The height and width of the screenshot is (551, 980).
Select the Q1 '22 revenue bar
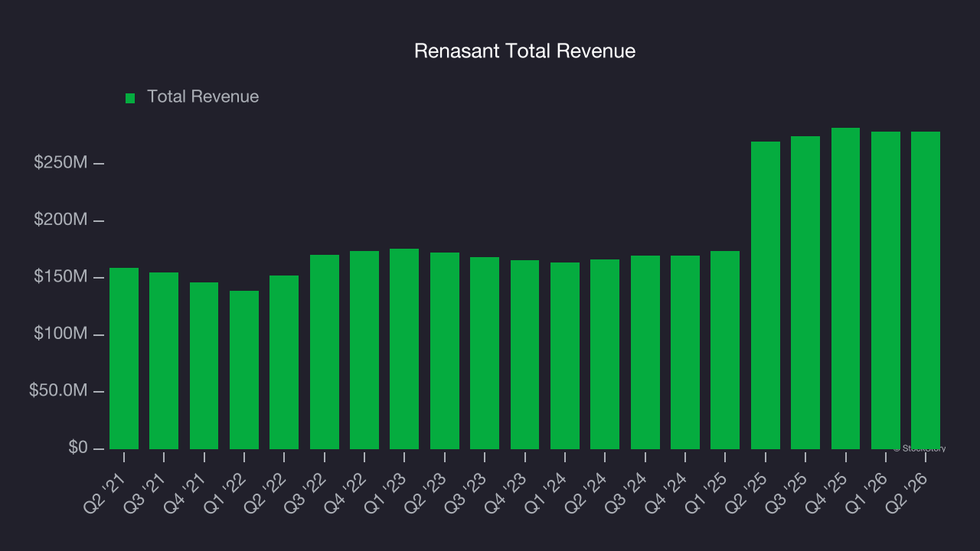244,370
